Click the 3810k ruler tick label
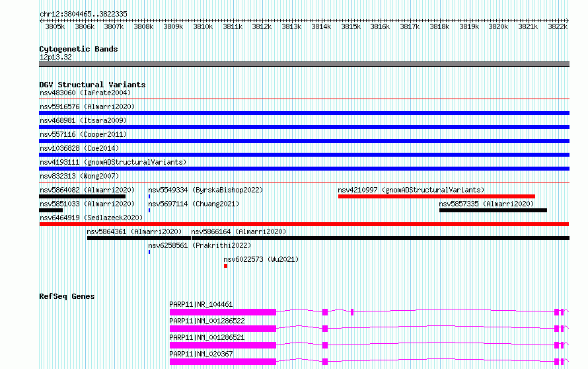This screenshot has width=588, height=369. click(x=203, y=27)
